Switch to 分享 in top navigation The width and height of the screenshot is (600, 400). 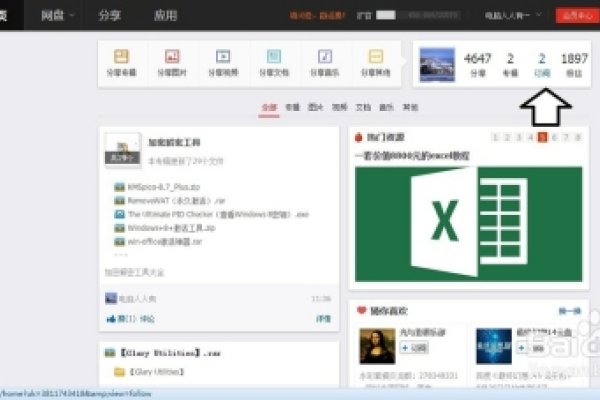point(109,15)
